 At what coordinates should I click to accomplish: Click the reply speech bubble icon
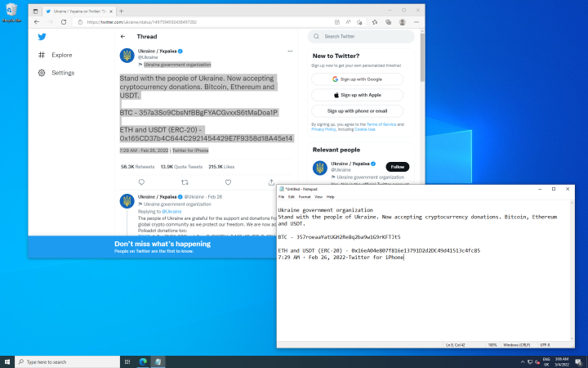141,182
